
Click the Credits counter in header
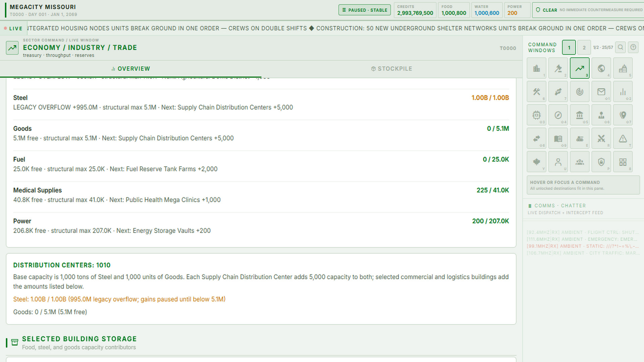[415, 10]
